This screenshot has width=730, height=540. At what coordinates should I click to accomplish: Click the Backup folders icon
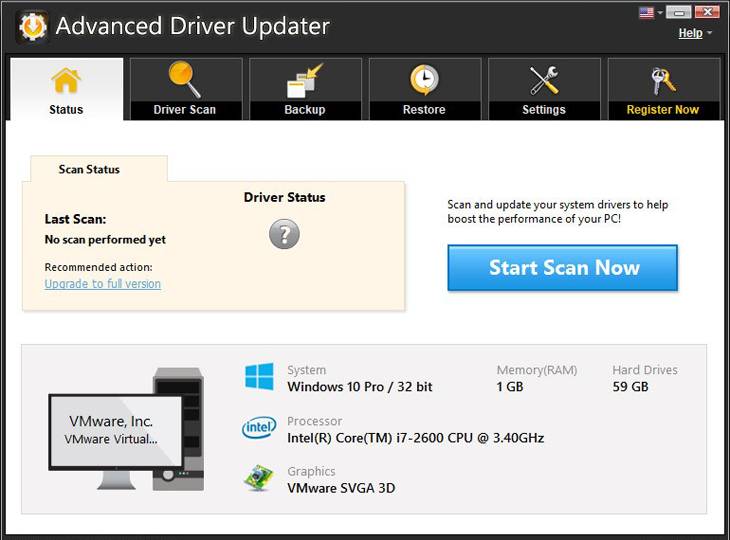point(305,80)
